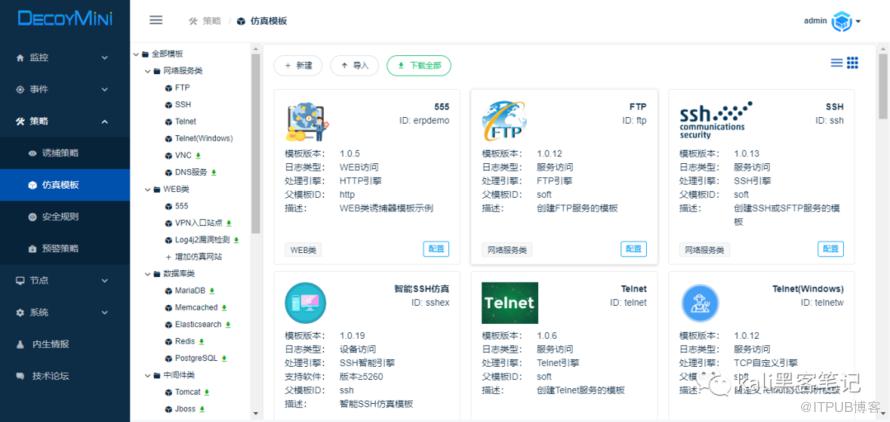Click the main page vertical scrollbar
Screen dimensions: 890x422
pyautogui.click(x=883, y=85)
